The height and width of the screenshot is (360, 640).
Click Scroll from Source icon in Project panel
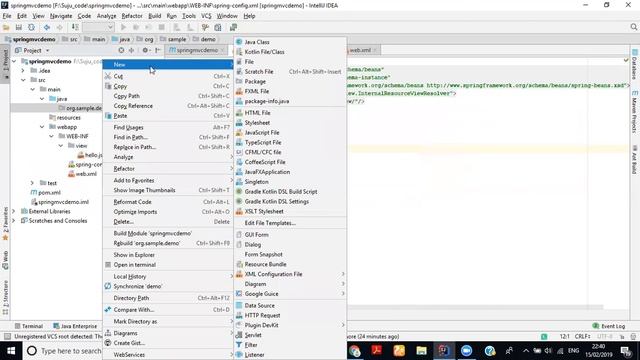(121, 50)
